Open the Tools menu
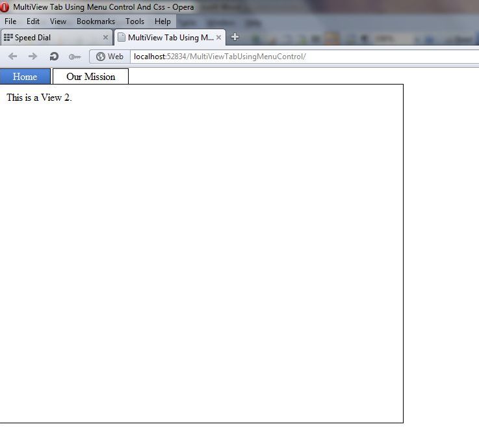 135,21
